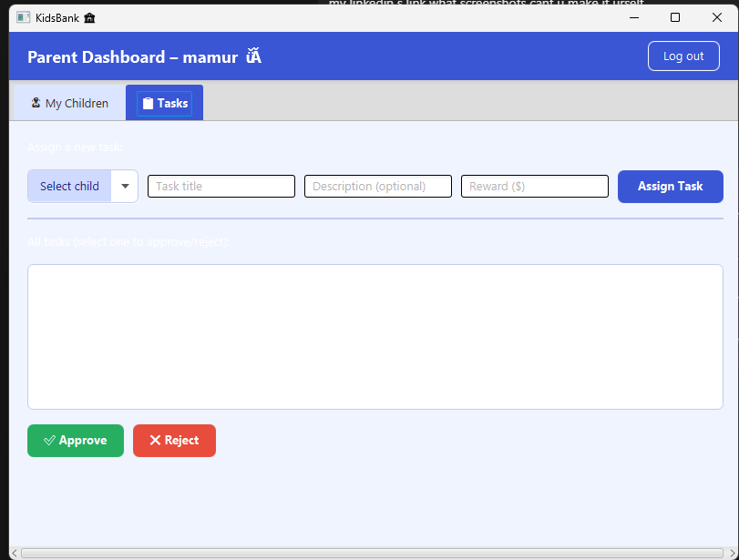Click the Reward ($) input field

(535, 186)
